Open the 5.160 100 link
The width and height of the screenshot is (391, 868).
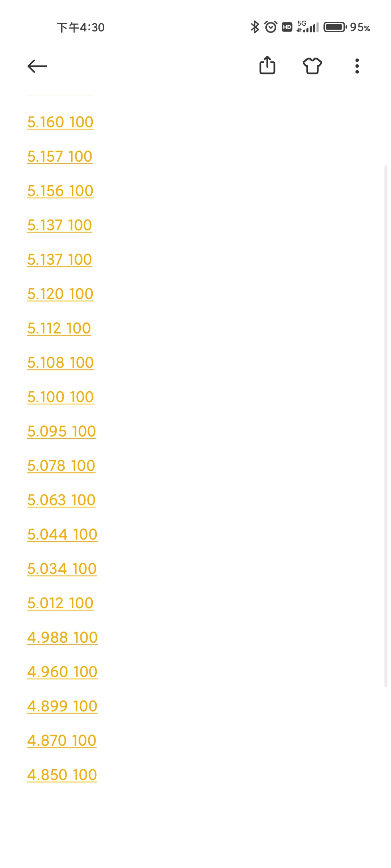pos(60,122)
